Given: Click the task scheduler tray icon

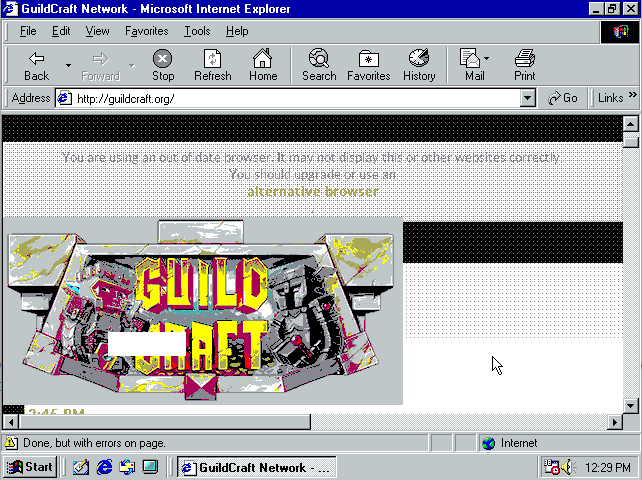Looking at the screenshot, I should tap(551, 467).
